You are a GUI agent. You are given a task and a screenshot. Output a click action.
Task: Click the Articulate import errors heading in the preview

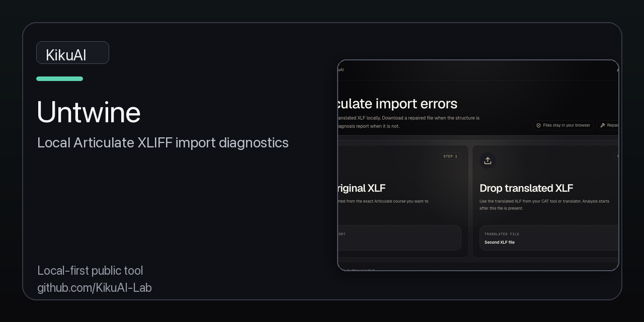click(x=397, y=104)
